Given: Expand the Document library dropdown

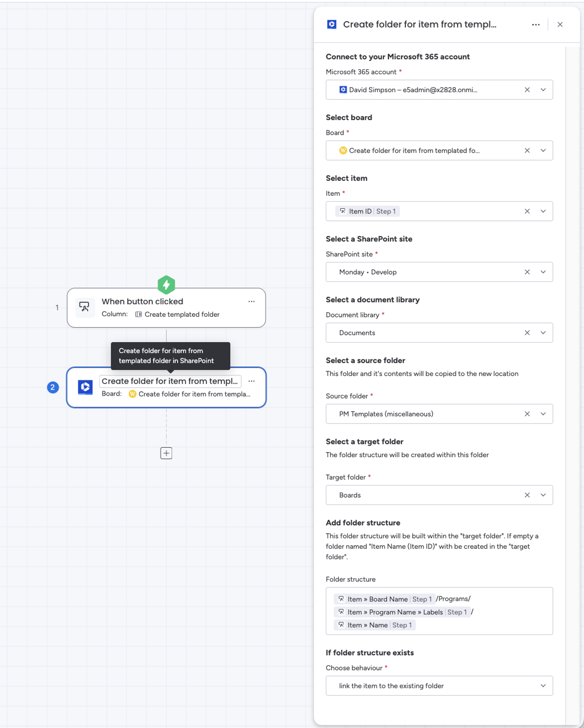Looking at the screenshot, I should [543, 333].
